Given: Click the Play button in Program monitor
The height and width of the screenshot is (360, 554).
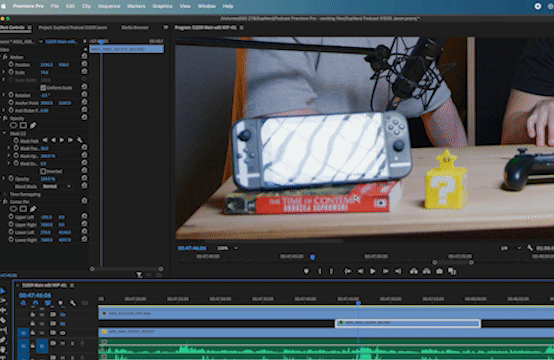Looking at the screenshot, I should 372,271.
